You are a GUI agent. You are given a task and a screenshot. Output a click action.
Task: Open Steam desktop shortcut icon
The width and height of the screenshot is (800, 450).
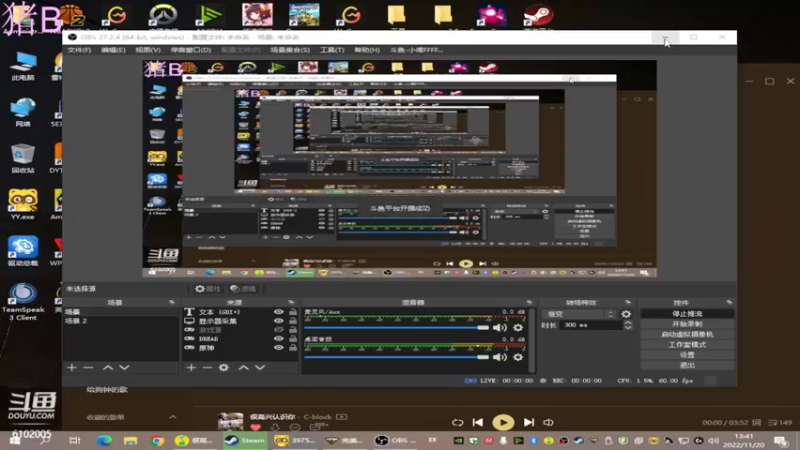click(538, 15)
